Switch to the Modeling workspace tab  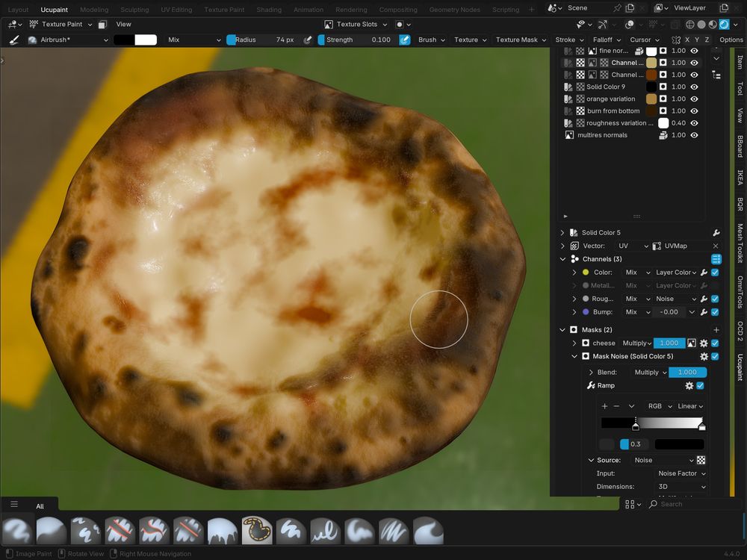(x=94, y=10)
